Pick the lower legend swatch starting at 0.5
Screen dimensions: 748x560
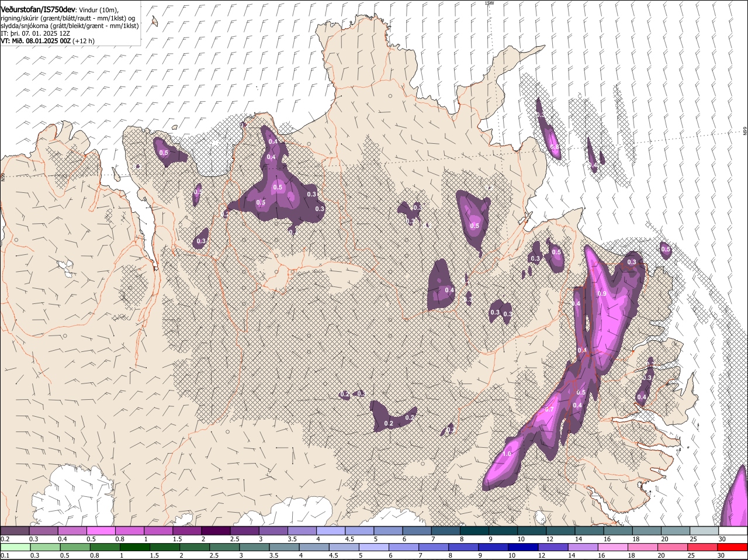click(75, 547)
